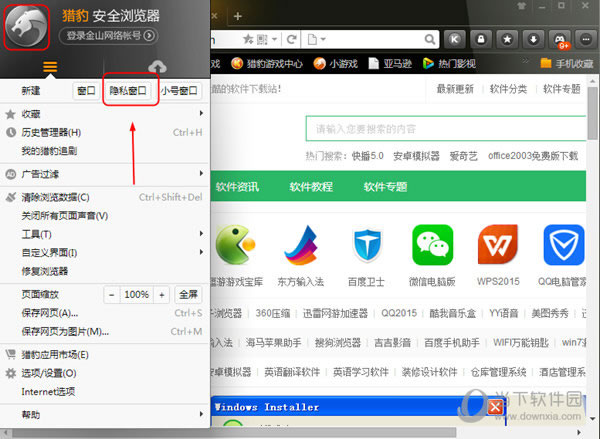This screenshot has width=600, height=439.
Task: Click the skin shirt icon in title bar
Action: [521, 6]
